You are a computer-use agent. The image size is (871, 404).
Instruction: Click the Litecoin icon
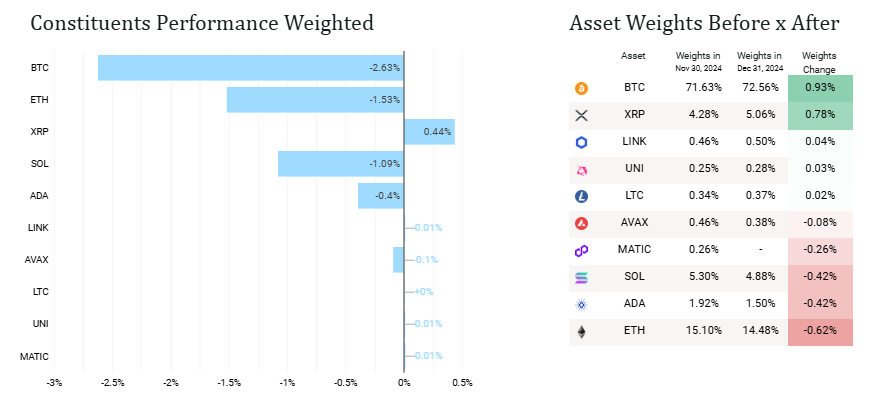[582, 196]
